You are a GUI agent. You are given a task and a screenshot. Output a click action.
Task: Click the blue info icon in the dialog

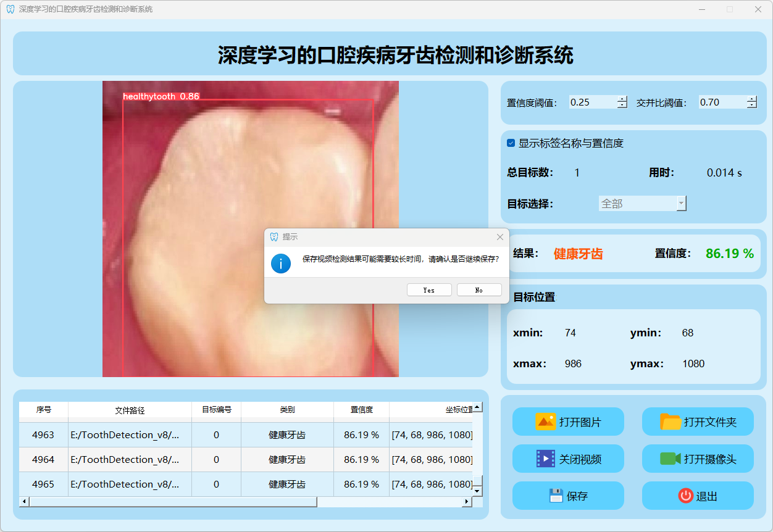(281, 264)
